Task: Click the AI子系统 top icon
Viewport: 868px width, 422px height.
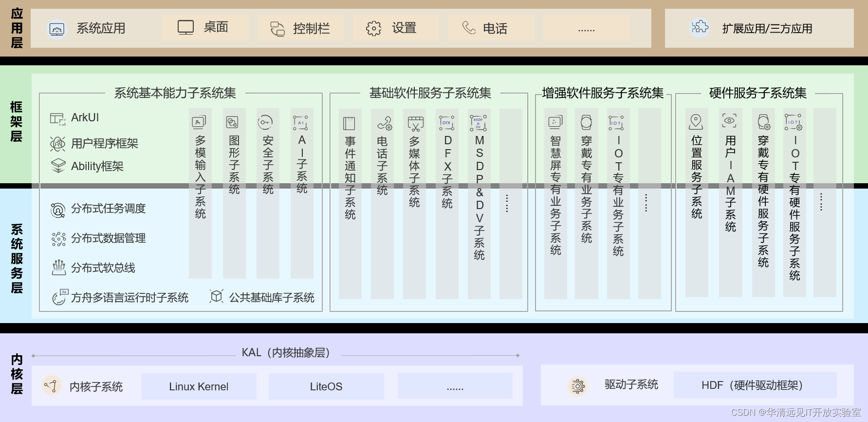Action: click(300, 123)
